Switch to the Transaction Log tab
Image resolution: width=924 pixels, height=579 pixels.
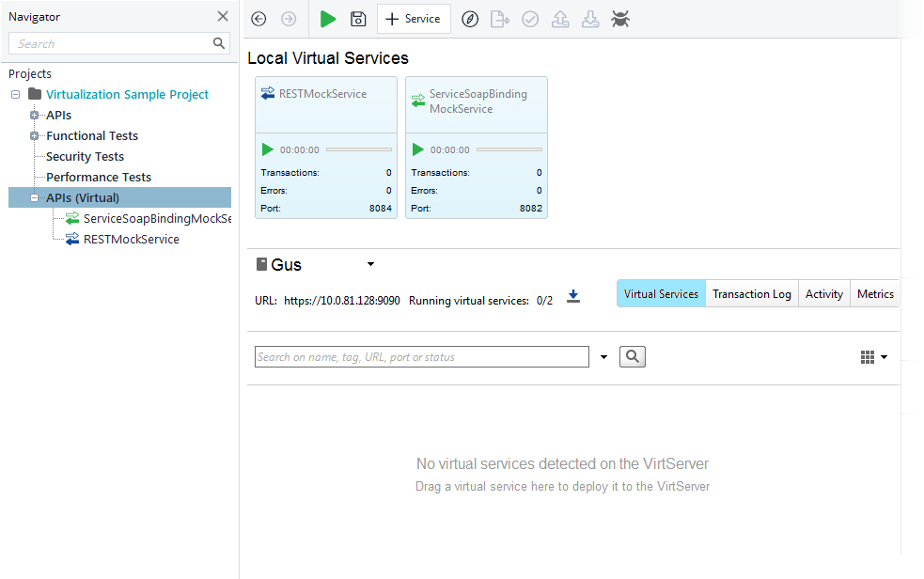pyautogui.click(x=751, y=293)
